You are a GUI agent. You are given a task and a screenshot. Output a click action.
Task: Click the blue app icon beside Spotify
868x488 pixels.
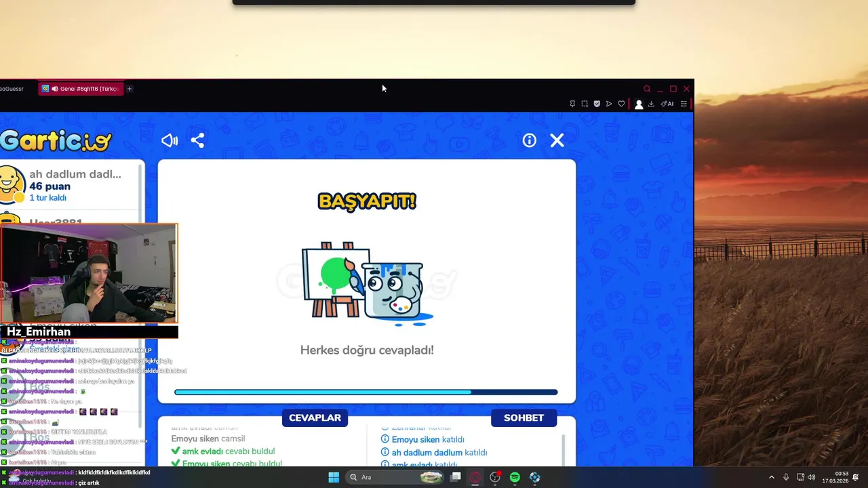coord(535,477)
